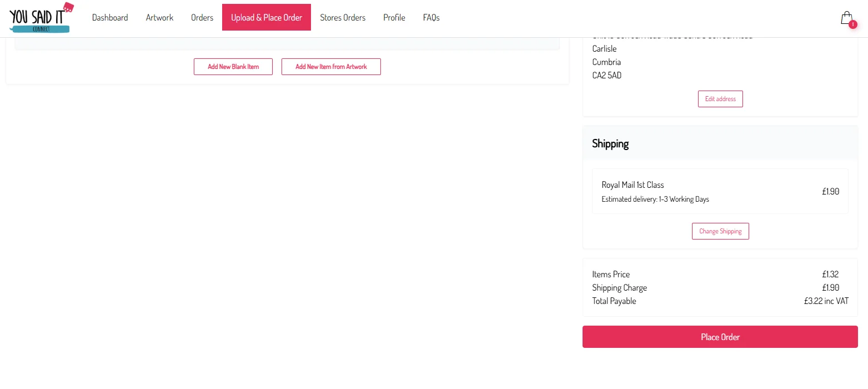
Task: Click the Items Price label
Action: tap(611, 274)
